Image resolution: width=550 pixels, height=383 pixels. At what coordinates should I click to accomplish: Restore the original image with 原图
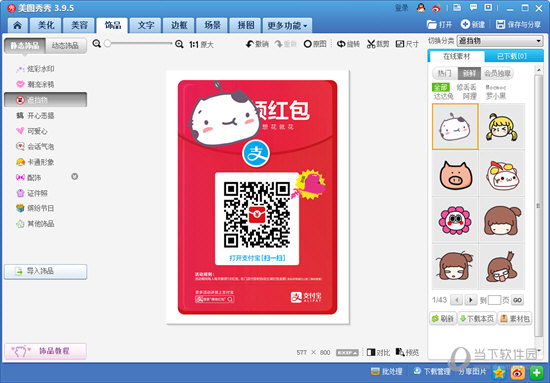(x=315, y=44)
